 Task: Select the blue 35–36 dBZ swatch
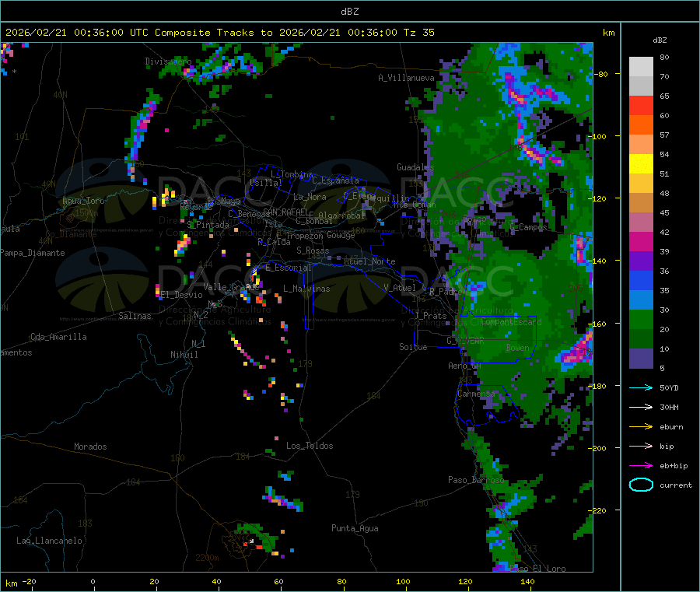pos(641,280)
